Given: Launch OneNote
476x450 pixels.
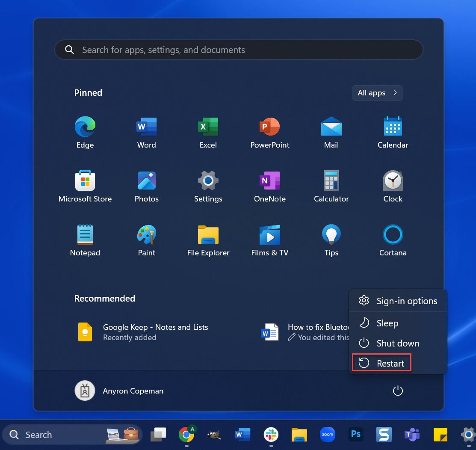Looking at the screenshot, I should pos(269,187).
